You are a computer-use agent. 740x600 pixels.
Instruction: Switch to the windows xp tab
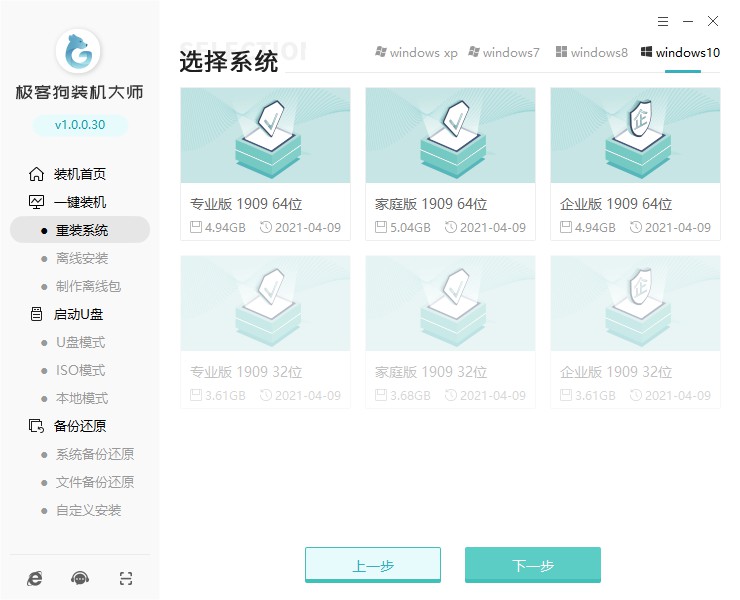coord(416,52)
